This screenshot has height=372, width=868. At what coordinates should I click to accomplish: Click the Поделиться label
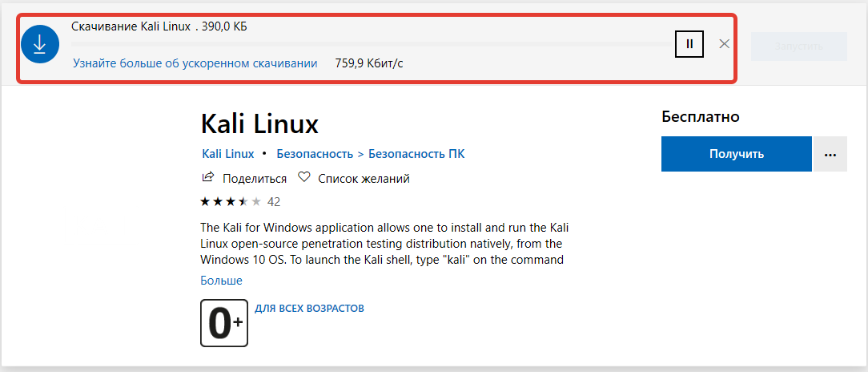click(x=255, y=179)
